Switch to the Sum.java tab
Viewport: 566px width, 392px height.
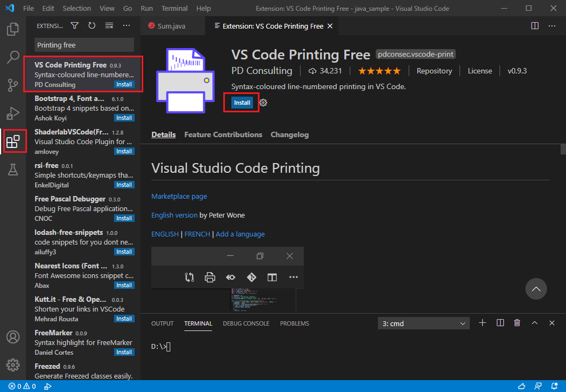[x=172, y=26]
